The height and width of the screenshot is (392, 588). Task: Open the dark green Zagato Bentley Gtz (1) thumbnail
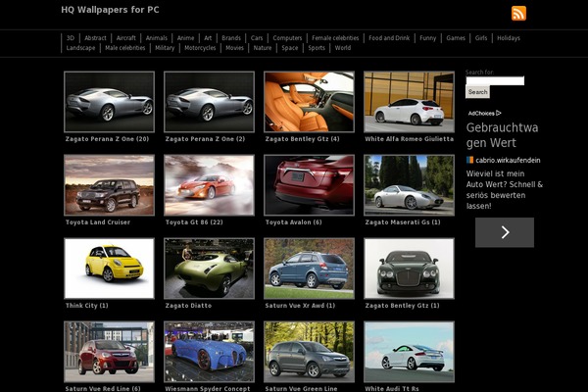point(409,269)
